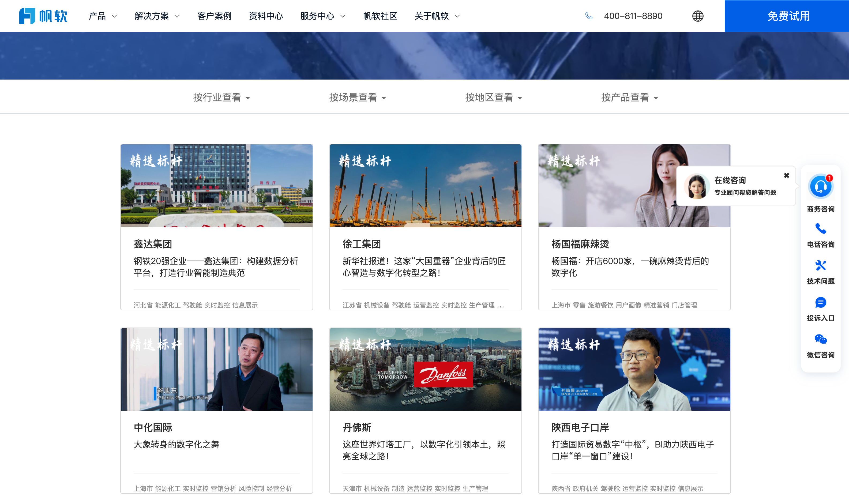Open the 陕西电子口岸 case title

tap(580, 427)
